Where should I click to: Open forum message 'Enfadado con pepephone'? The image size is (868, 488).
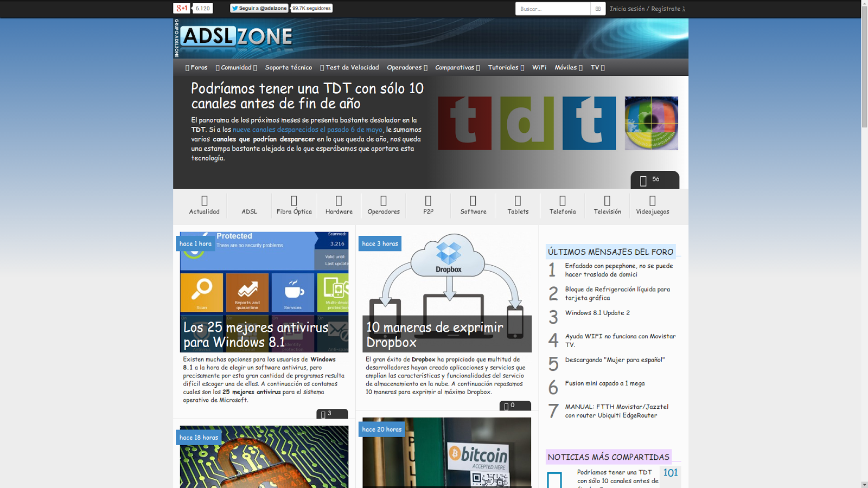pyautogui.click(x=619, y=270)
